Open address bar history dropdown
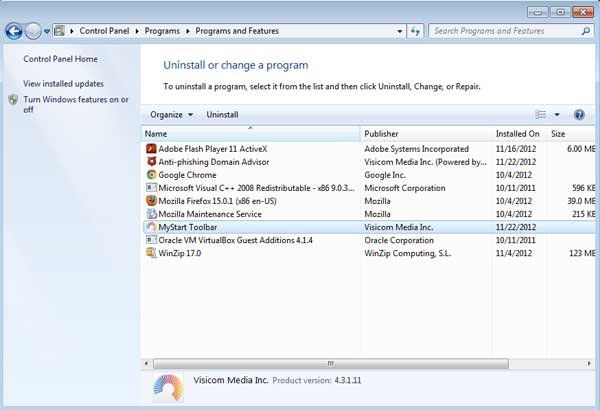This screenshot has height=410, width=600. [399, 31]
